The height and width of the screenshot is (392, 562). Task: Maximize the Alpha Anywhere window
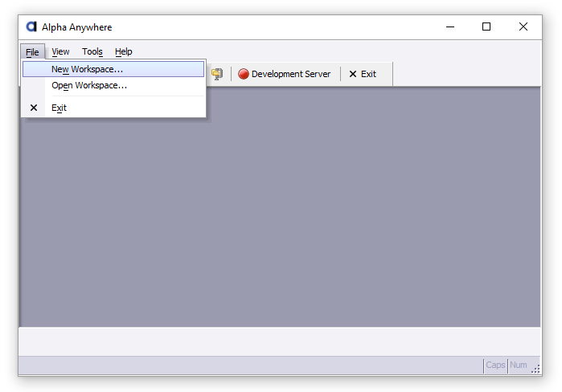(x=486, y=27)
